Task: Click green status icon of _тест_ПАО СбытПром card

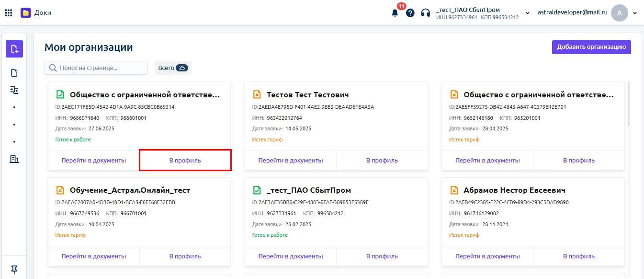Action: [257, 190]
